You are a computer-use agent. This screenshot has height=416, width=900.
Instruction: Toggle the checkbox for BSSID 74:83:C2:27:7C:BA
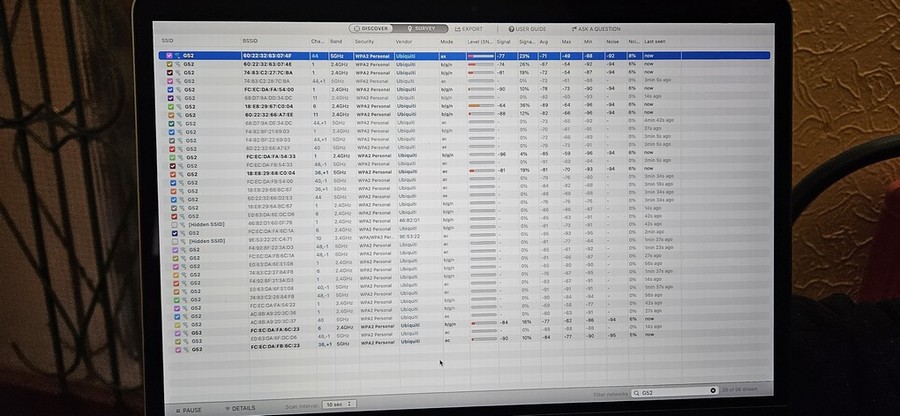pyautogui.click(x=171, y=72)
